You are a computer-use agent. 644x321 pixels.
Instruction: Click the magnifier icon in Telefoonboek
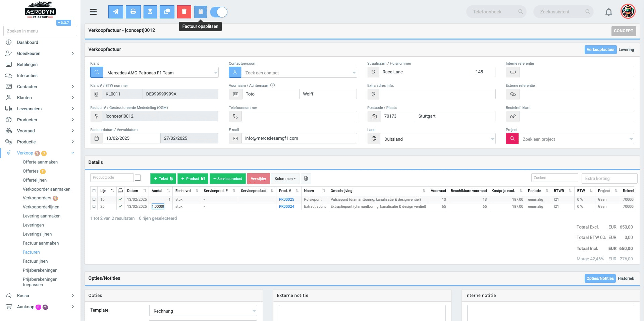coord(521,12)
